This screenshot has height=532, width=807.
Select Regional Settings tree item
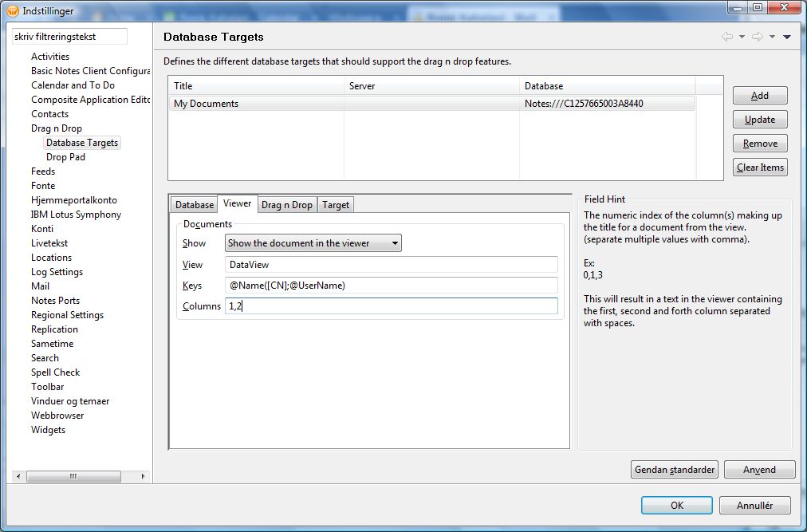point(67,315)
